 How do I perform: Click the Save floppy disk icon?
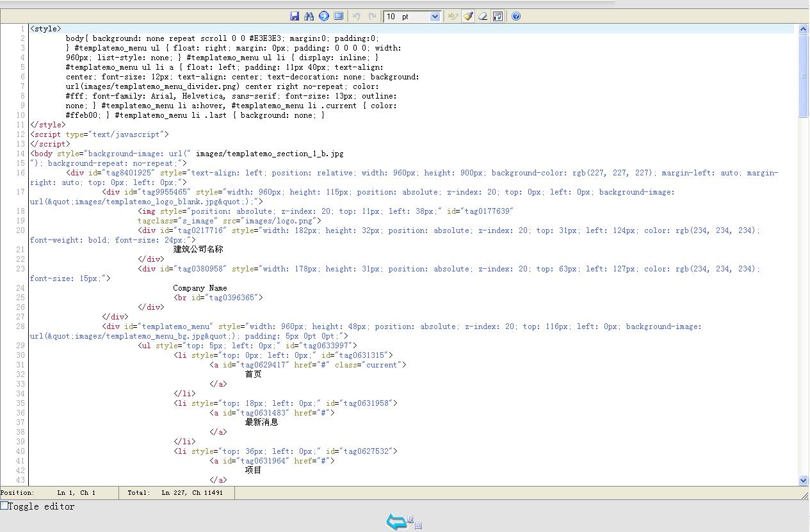point(295,16)
